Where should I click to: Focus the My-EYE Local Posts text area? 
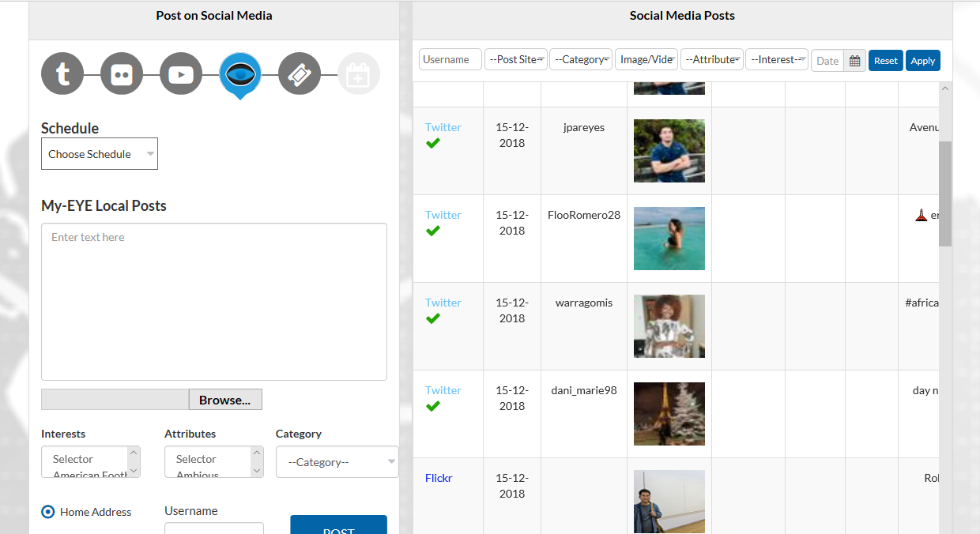coord(214,302)
